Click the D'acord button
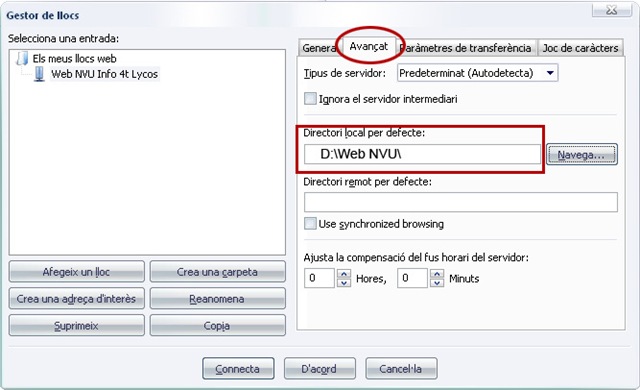 coord(320,369)
